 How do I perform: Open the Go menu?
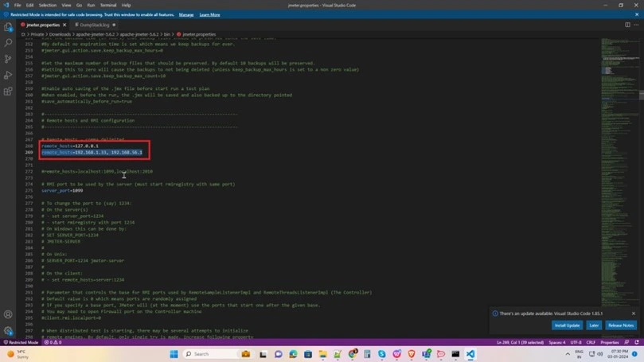[x=79, y=6]
